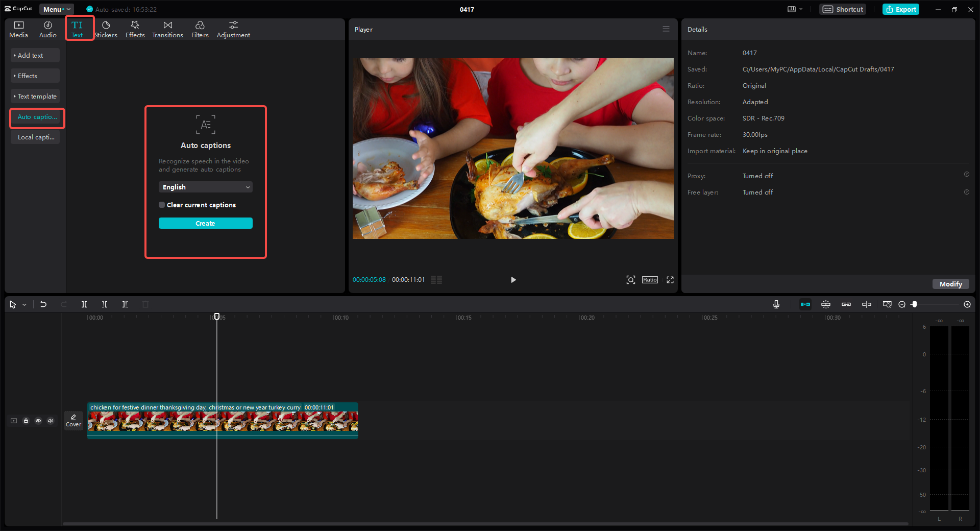Click the Create button for auto captions

[205, 223]
